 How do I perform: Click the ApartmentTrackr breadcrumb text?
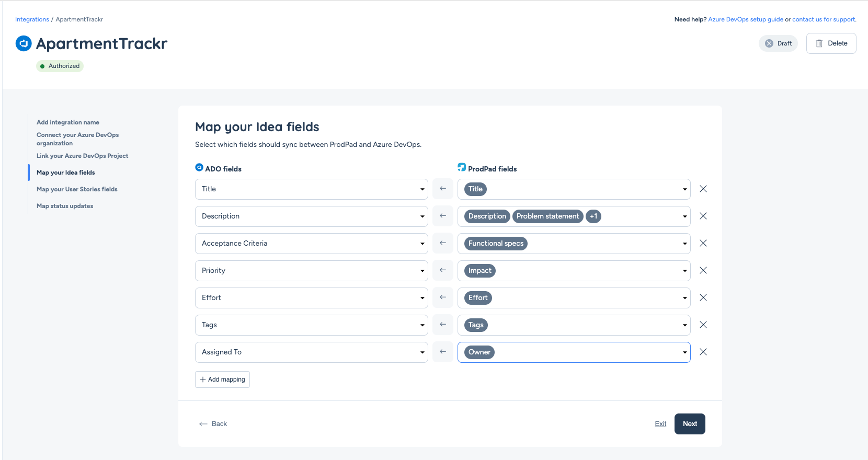coord(79,19)
